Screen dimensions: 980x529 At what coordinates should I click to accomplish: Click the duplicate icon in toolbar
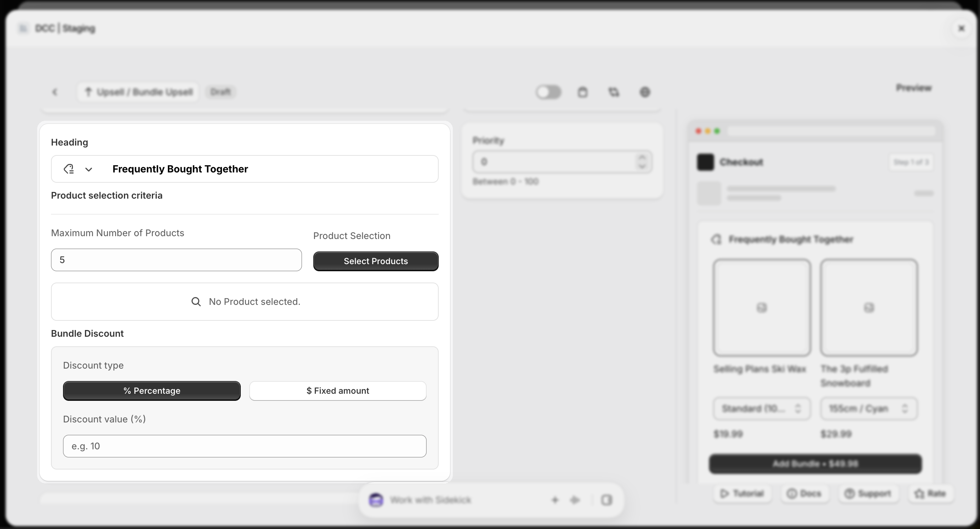tap(614, 92)
